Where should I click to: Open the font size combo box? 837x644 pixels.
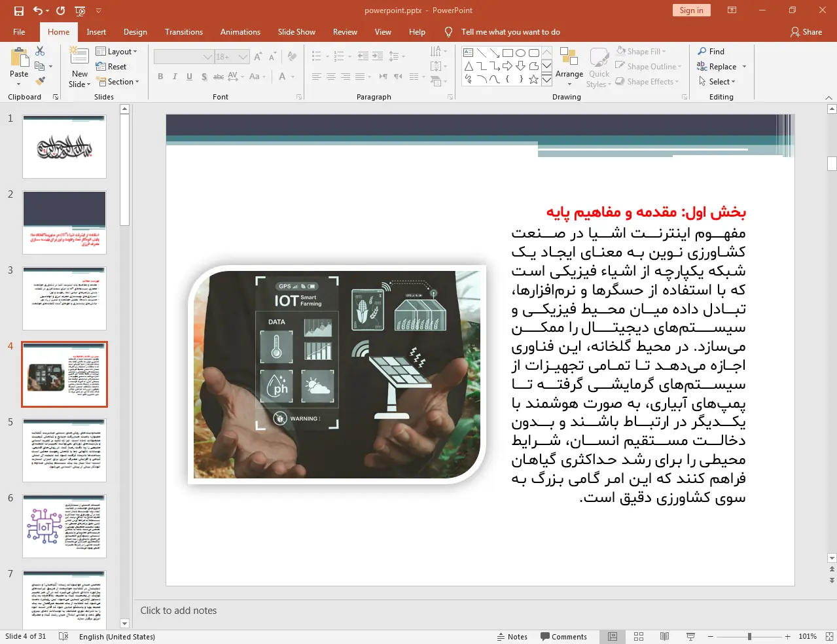(x=232, y=57)
